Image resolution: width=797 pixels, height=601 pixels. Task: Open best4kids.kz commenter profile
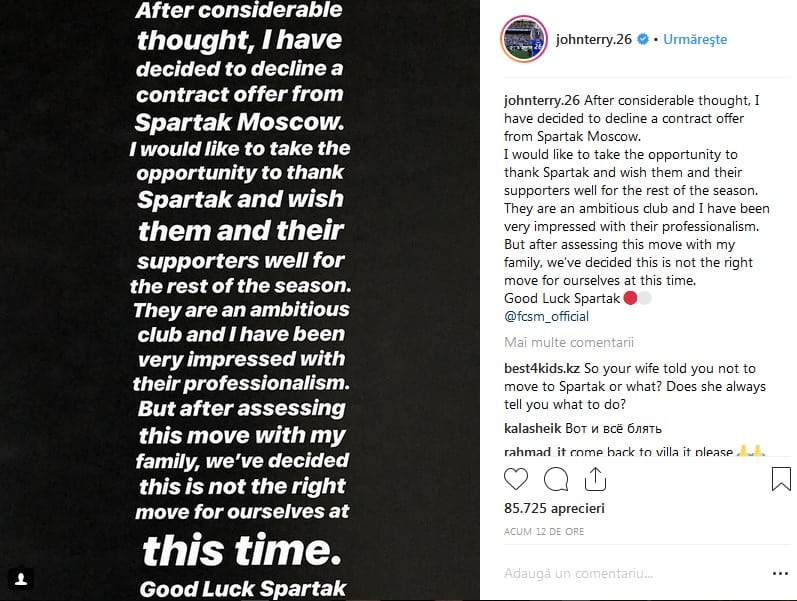(x=541, y=369)
